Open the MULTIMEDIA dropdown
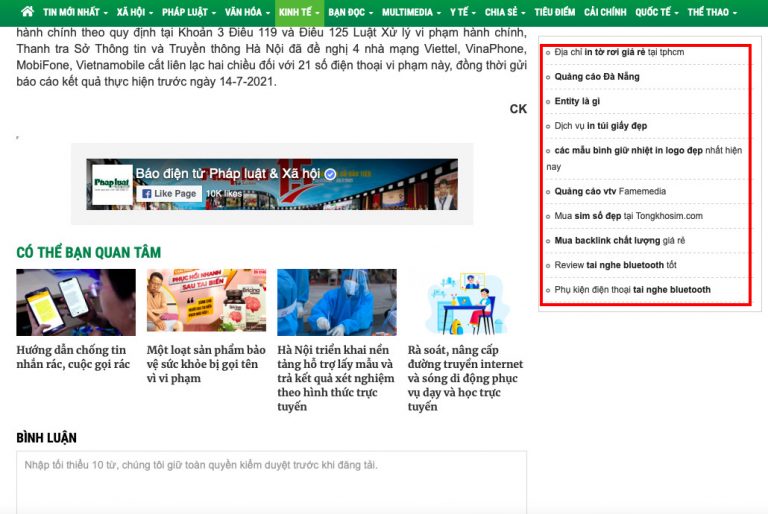The image size is (768, 514). tap(411, 12)
